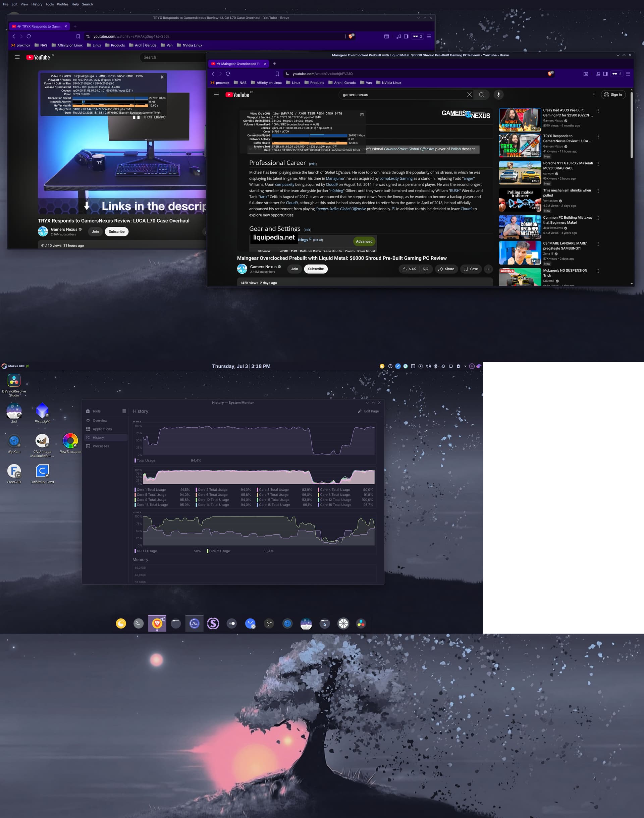The height and width of the screenshot is (818, 644).
Task: Dislike the Maingear video
Action: click(x=426, y=269)
